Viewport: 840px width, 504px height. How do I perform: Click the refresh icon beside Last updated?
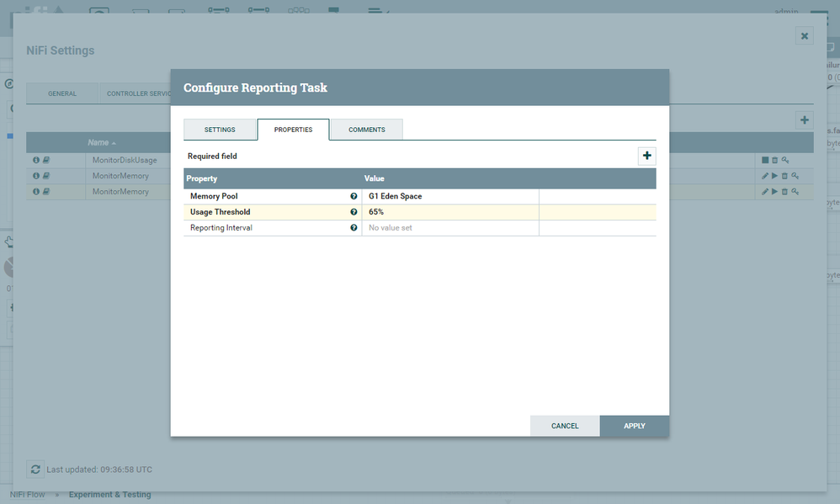(35, 470)
